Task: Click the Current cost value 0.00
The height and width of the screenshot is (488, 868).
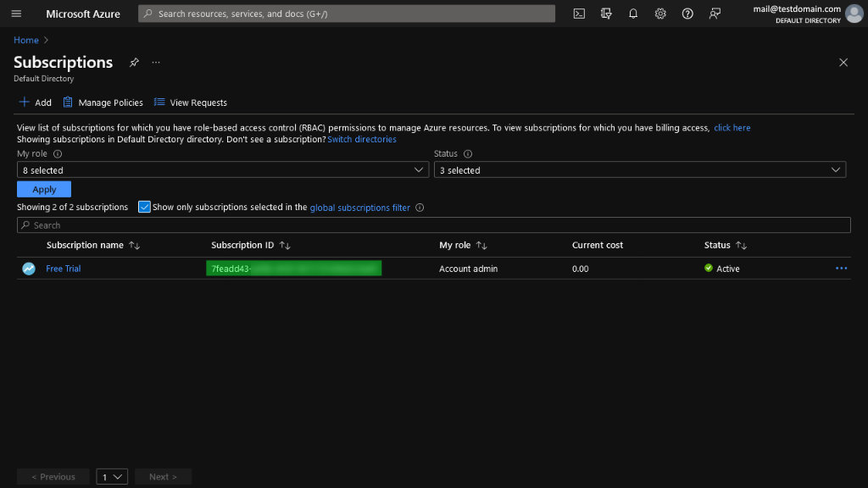Action: point(580,269)
